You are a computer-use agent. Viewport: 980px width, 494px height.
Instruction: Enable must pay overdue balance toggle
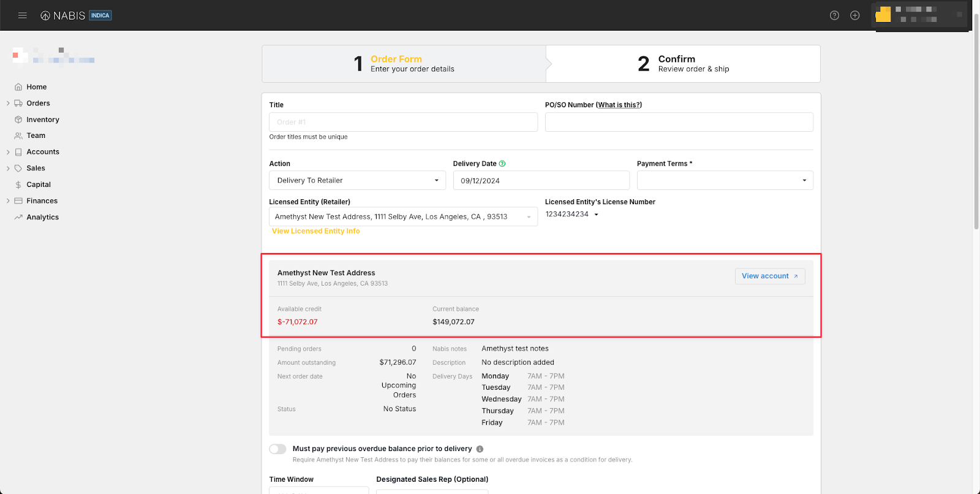pos(277,449)
